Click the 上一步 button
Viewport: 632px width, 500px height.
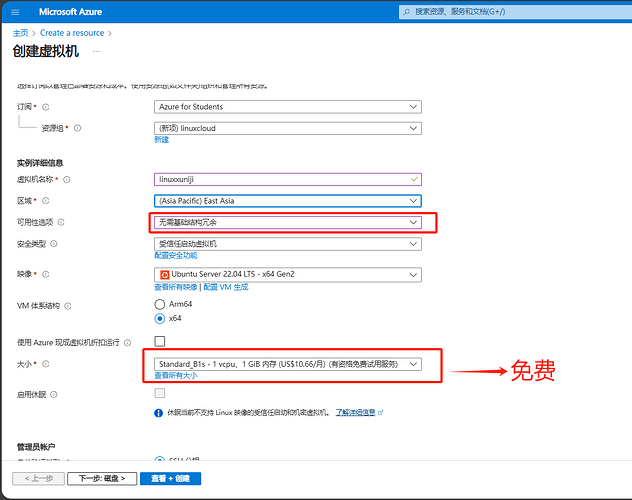[38, 478]
